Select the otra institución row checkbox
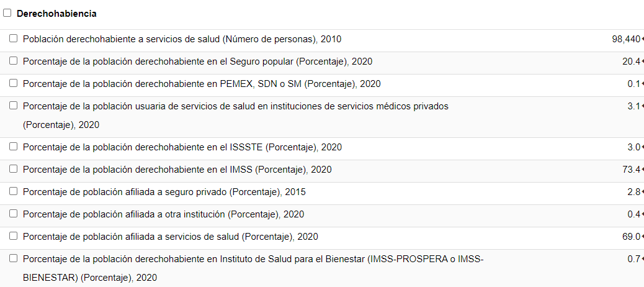644x287 pixels. [x=14, y=214]
